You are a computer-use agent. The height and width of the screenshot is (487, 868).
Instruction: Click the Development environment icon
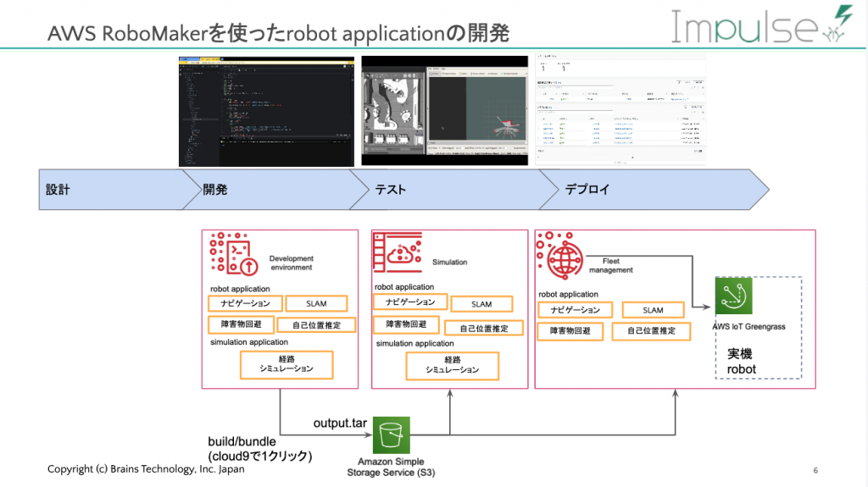tap(234, 254)
